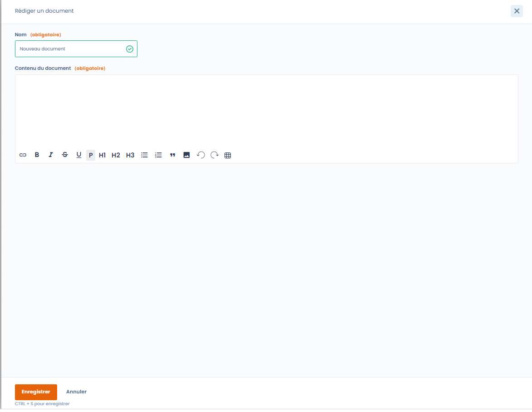Viewport: 532px width, 412px height.
Task: Click the Enregistrer button
Action: pos(36,392)
